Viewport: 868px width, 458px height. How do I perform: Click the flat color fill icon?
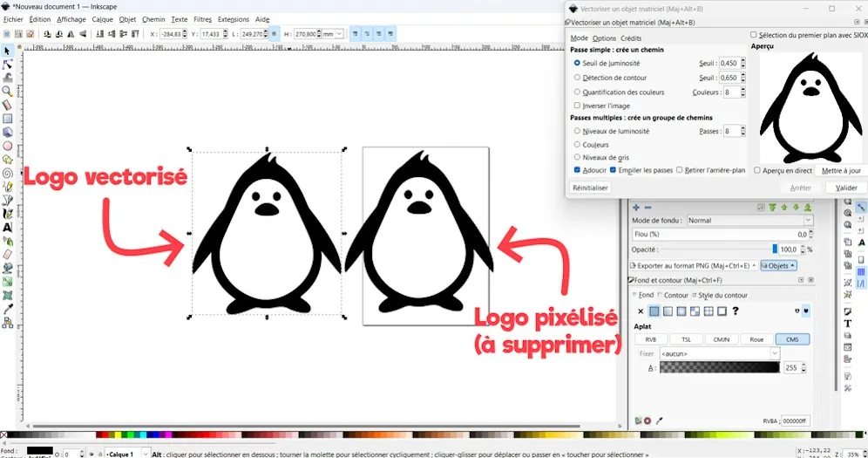[x=654, y=311]
